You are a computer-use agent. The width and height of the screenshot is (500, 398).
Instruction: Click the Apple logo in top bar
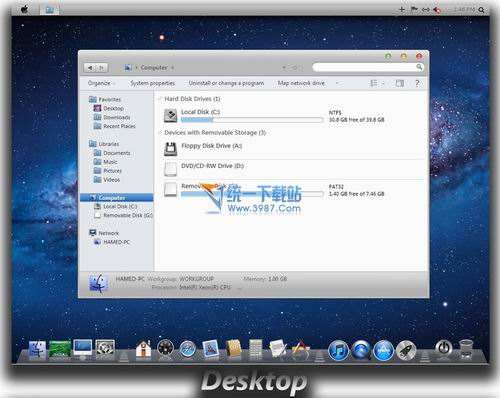point(25,9)
